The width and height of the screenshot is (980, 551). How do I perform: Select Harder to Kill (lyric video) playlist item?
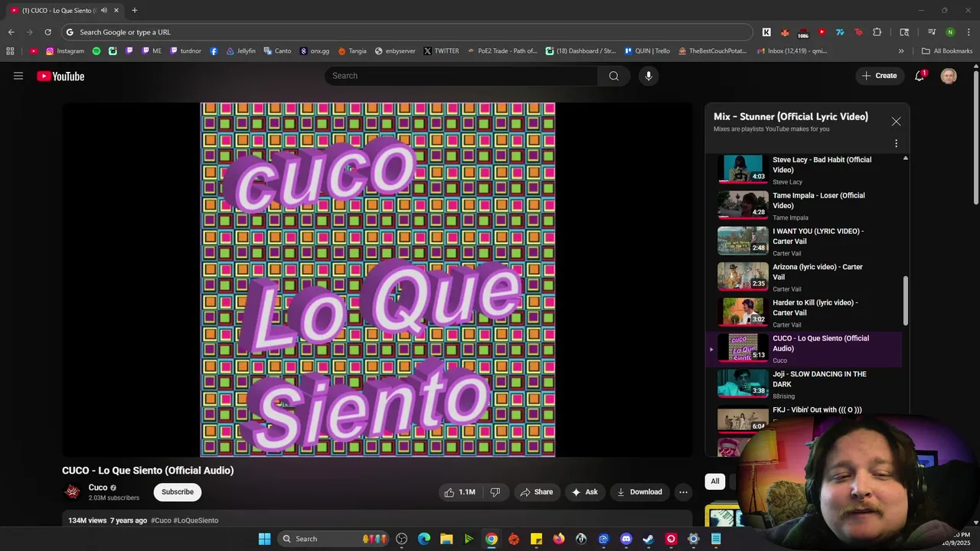(803, 313)
